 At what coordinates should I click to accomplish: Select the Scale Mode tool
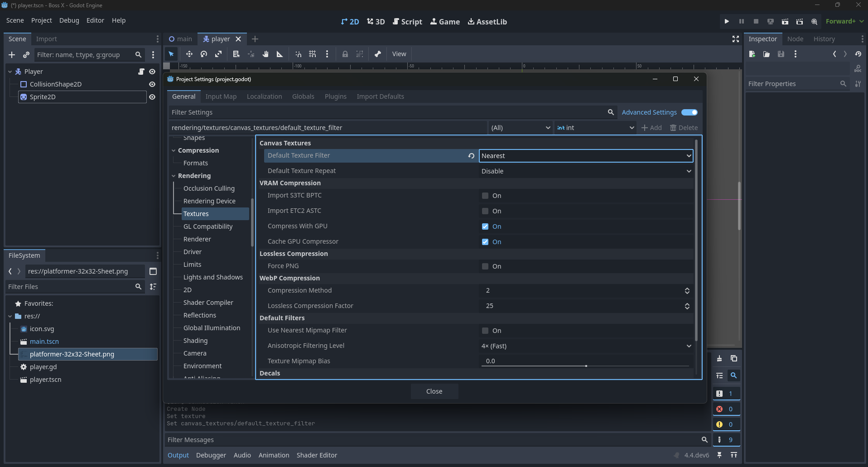(218, 54)
